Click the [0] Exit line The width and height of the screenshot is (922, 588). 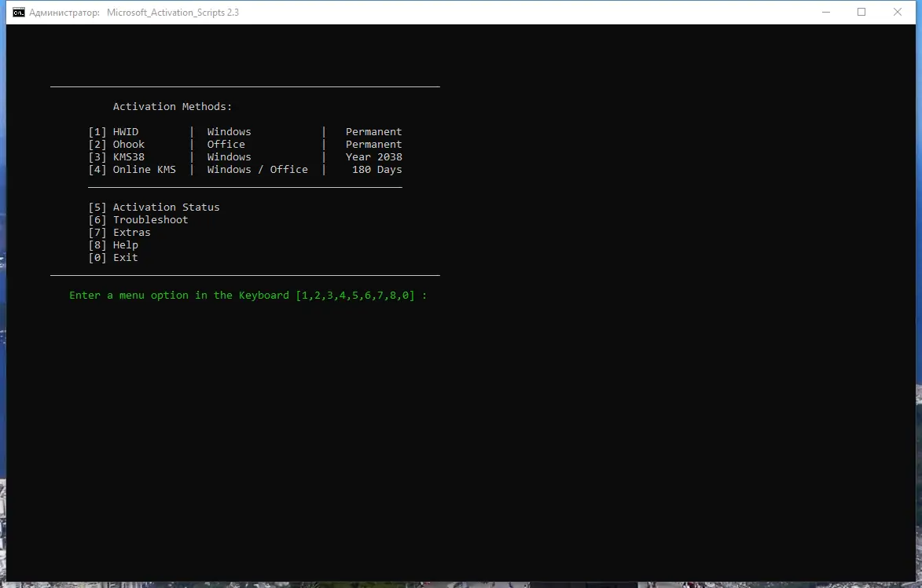point(113,258)
